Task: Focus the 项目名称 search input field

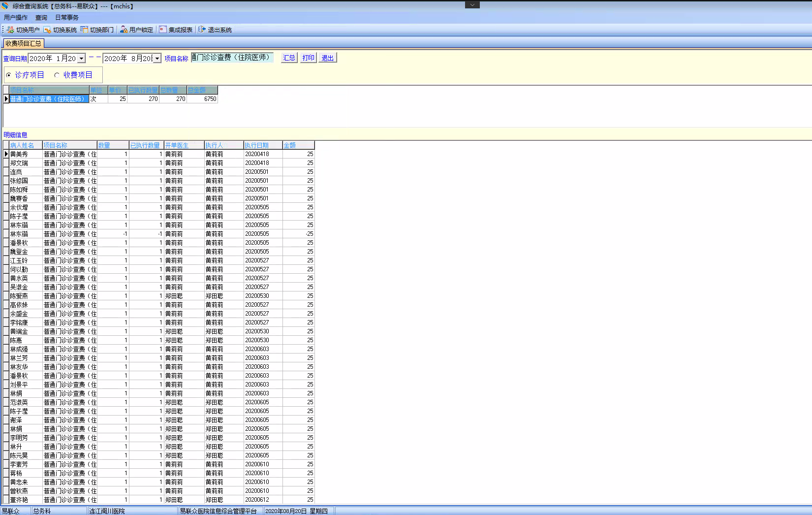Action: pyautogui.click(x=232, y=58)
